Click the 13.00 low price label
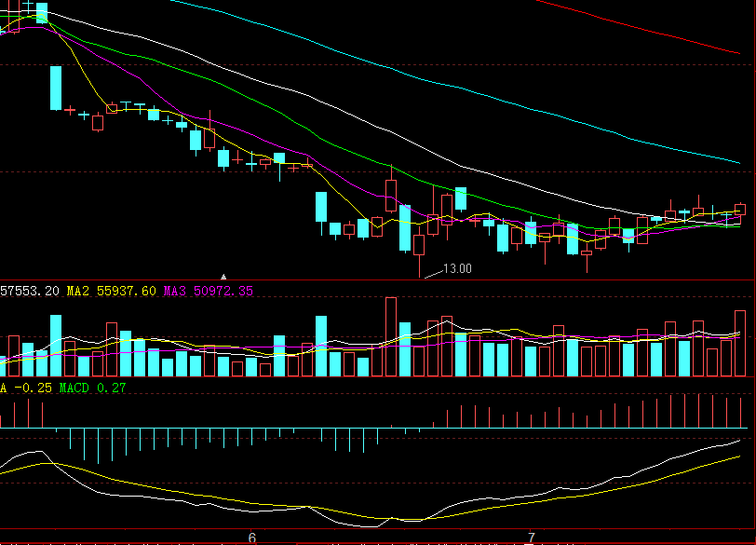The height and width of the screenshot is (545, 756). pyautogui.click(x=457, y=268)
